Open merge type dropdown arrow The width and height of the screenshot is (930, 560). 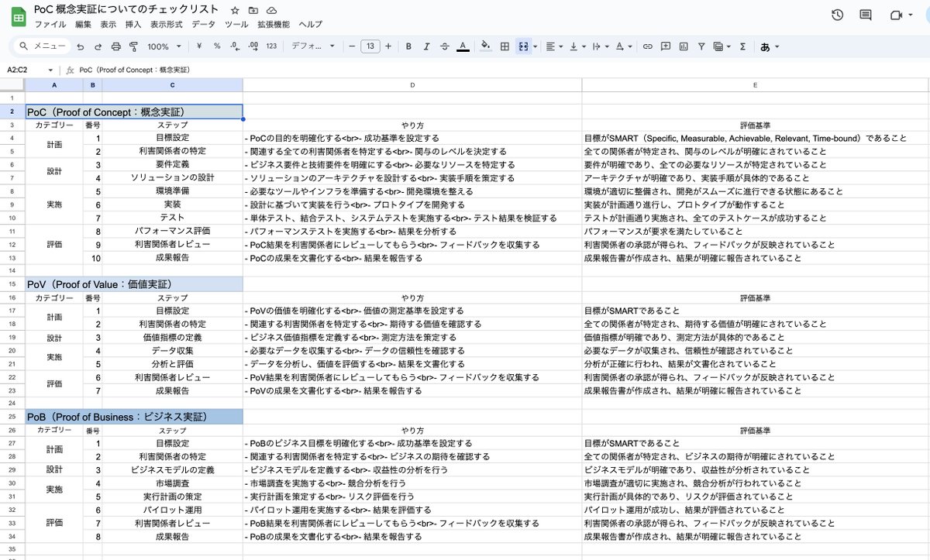click(x=535, y=46)
